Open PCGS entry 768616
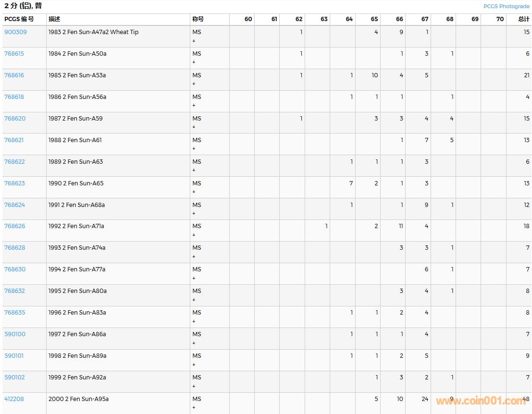The height and width of the screenshot is (414, 532). point(14,75)
